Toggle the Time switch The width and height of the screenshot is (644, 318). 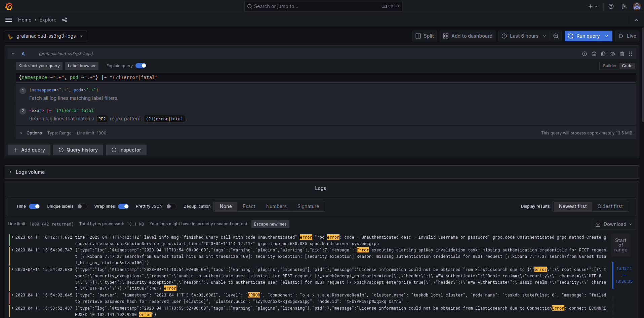(x=34, y=206)
